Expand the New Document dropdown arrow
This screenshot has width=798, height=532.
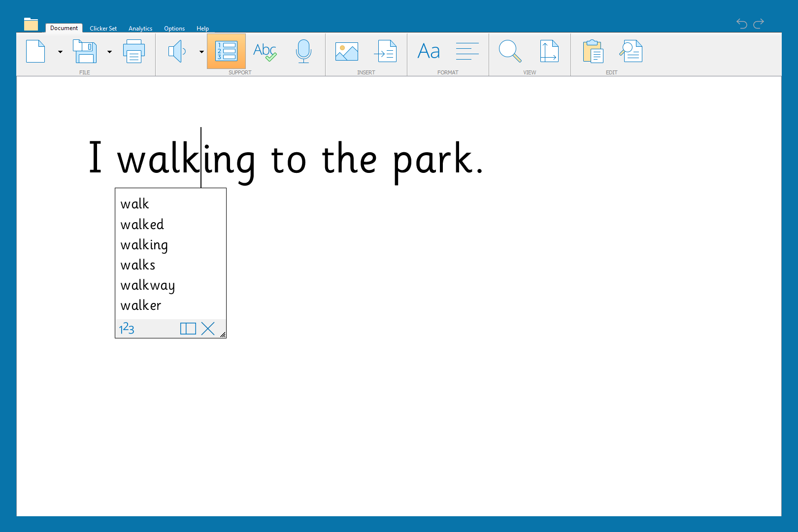click(60, 52)
